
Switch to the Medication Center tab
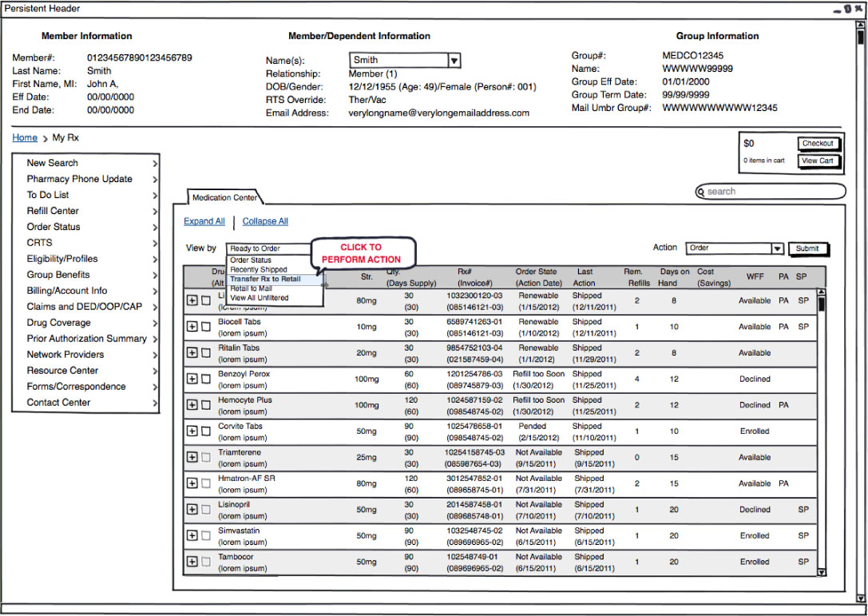click(x=224, y=197)
